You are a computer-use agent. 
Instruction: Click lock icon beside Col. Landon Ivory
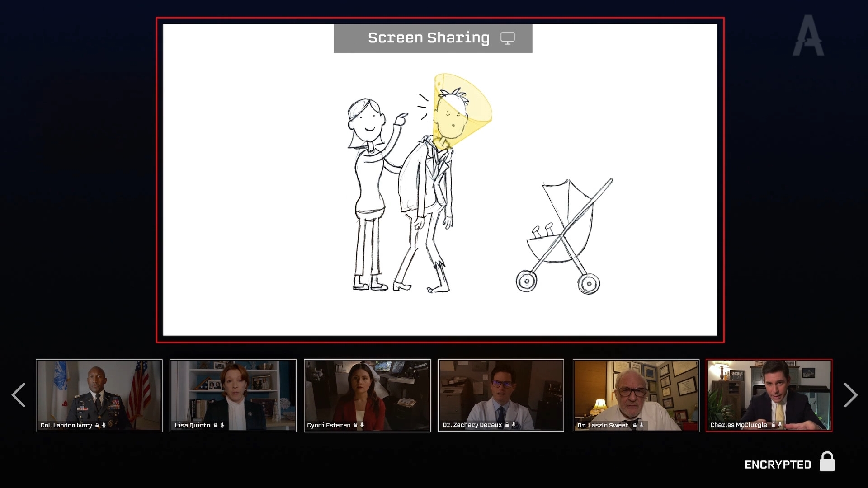click(x=97, y=425)
